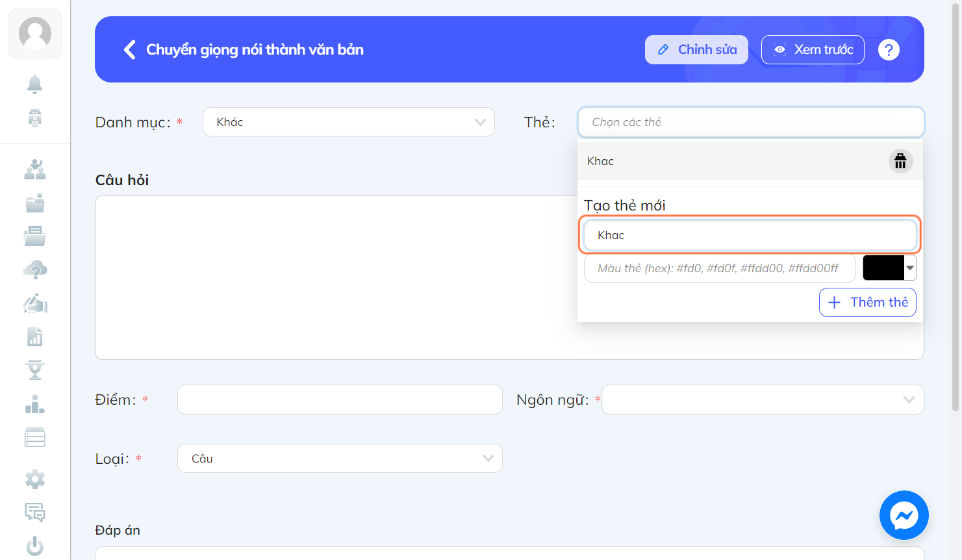The height and width of the screenshot is (560, 962).
Task: Open the cloud question bank icon
Action: (35, 270)
